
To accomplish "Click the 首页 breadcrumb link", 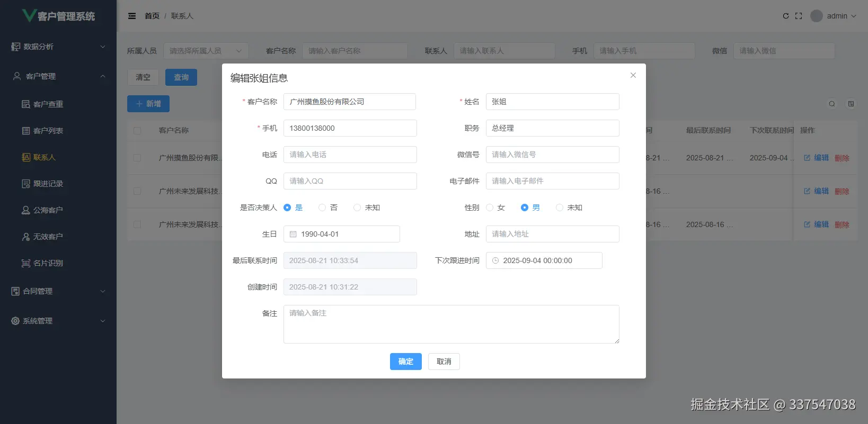I will tap(152, 16).
